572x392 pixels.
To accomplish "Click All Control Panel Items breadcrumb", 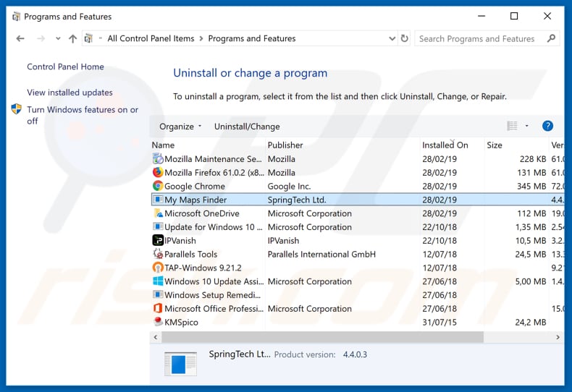I will 151,38.
